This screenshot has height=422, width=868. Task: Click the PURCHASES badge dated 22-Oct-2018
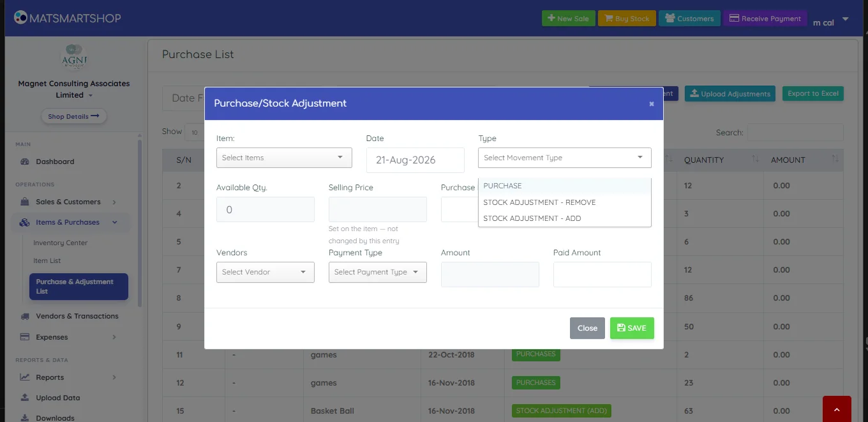536,354
